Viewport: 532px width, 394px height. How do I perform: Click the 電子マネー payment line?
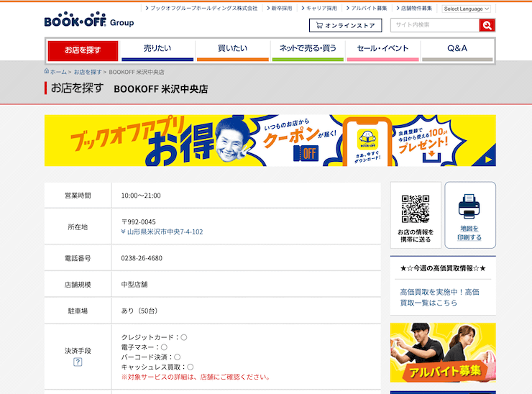click(145, 347)
